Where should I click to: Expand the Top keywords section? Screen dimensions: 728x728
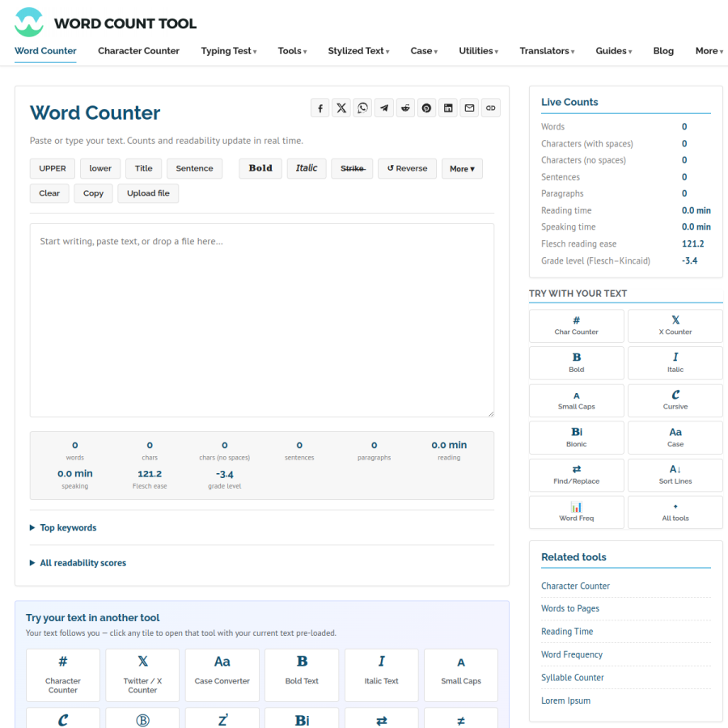point(63,527)
